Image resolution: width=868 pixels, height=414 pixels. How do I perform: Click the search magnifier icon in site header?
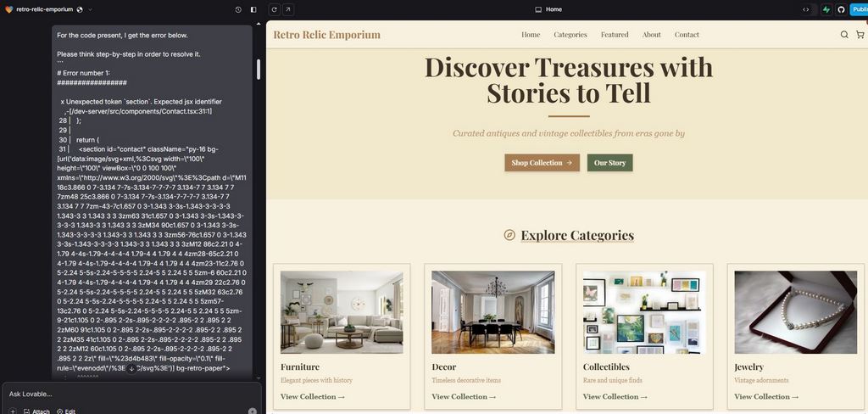point(844,35)
